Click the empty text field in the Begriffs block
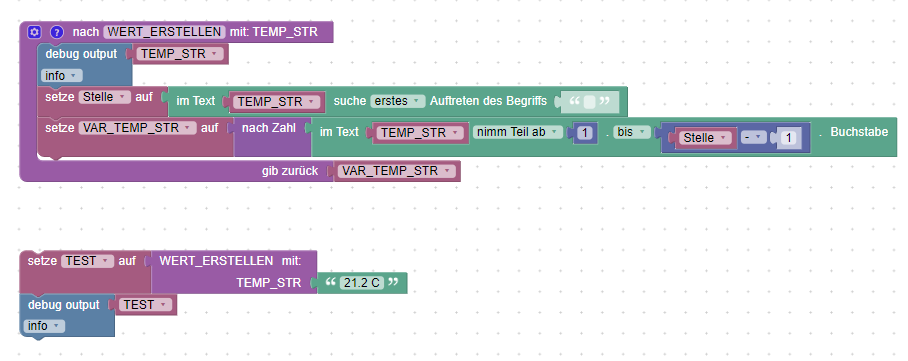Viewport: 908px width, 361px height. click(x=589, y=102)
